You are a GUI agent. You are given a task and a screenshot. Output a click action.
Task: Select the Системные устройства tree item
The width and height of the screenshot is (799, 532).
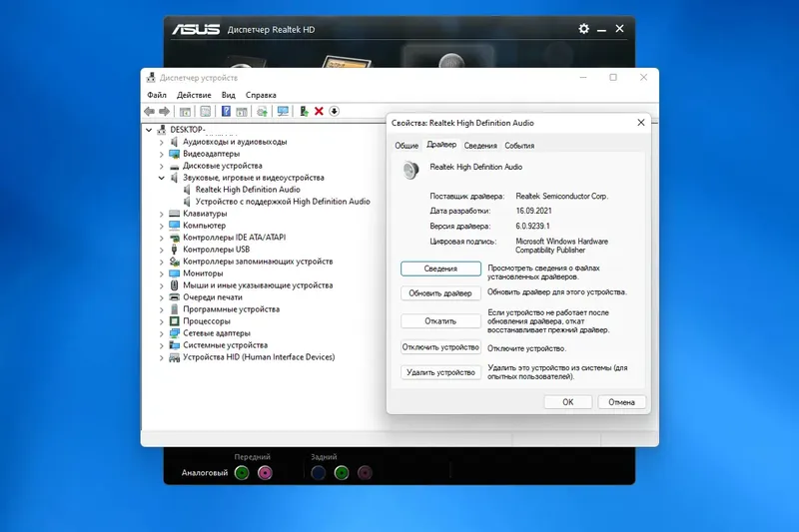tap(226, 345)
